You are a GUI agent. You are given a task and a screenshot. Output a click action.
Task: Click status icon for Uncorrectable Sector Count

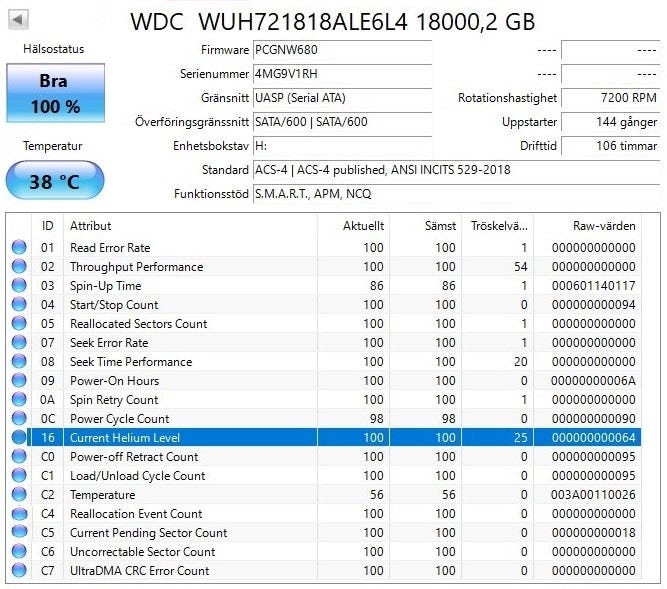click(19, 551)
